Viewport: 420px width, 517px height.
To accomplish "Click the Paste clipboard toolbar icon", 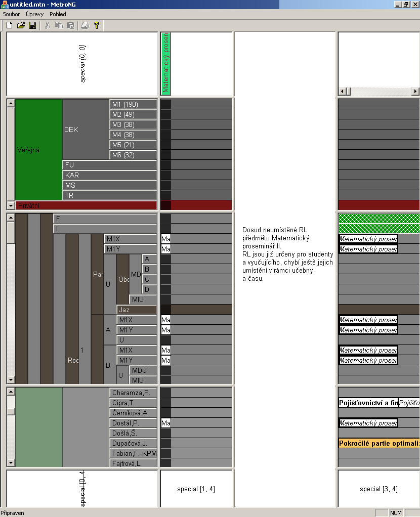I will click(70, 25).
